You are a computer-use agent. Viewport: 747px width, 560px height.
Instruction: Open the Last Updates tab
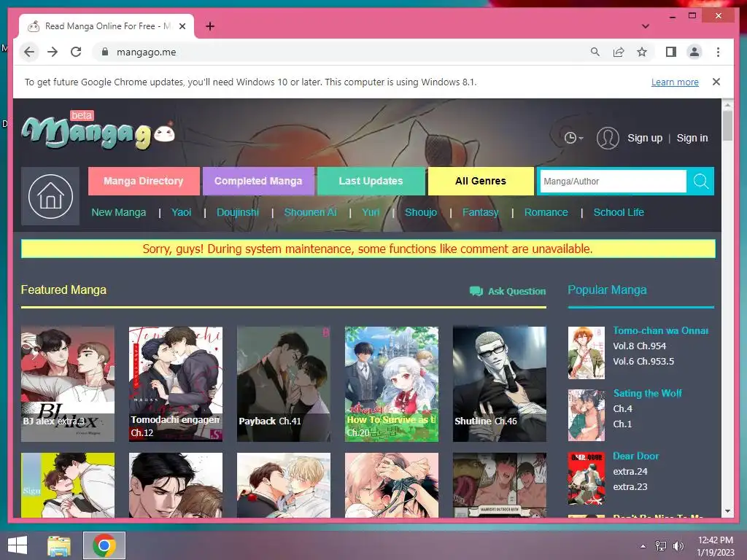click(x=371, y=181)
